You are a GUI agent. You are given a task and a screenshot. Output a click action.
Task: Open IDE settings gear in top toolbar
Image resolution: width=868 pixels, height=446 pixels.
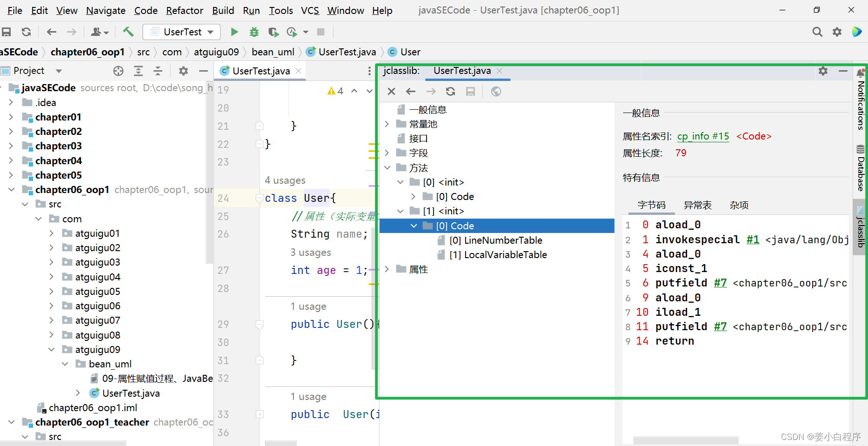837,32
